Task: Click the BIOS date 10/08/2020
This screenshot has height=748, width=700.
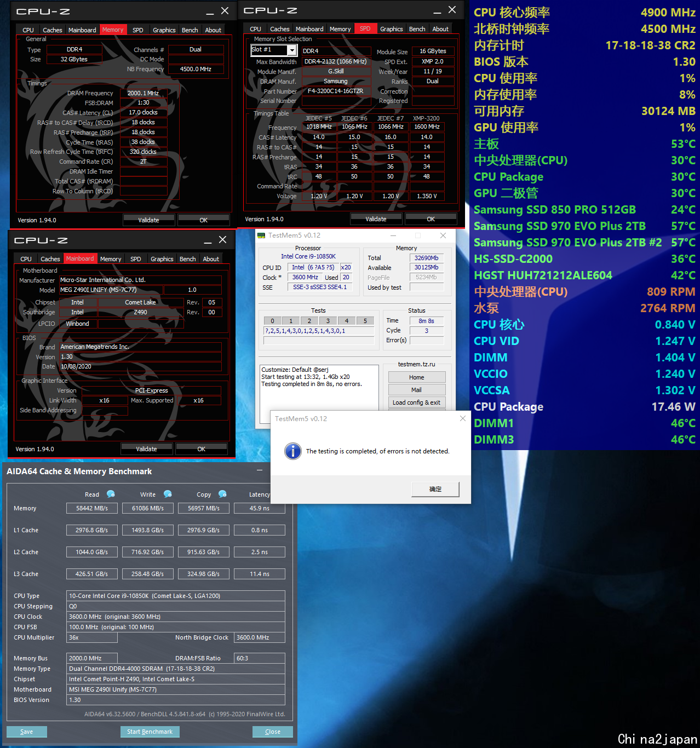Action: [140, 367]
